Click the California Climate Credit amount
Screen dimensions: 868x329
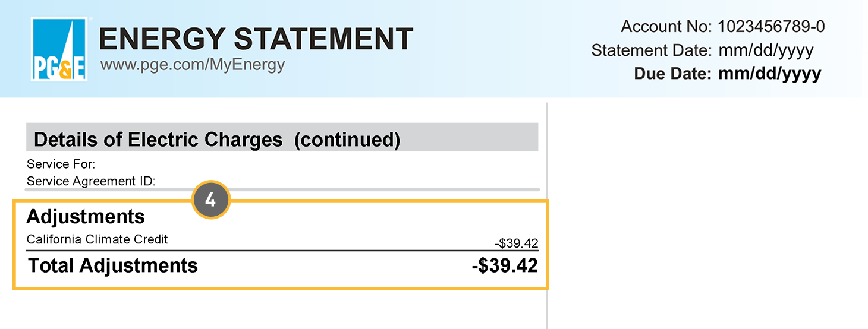point(516,243)
